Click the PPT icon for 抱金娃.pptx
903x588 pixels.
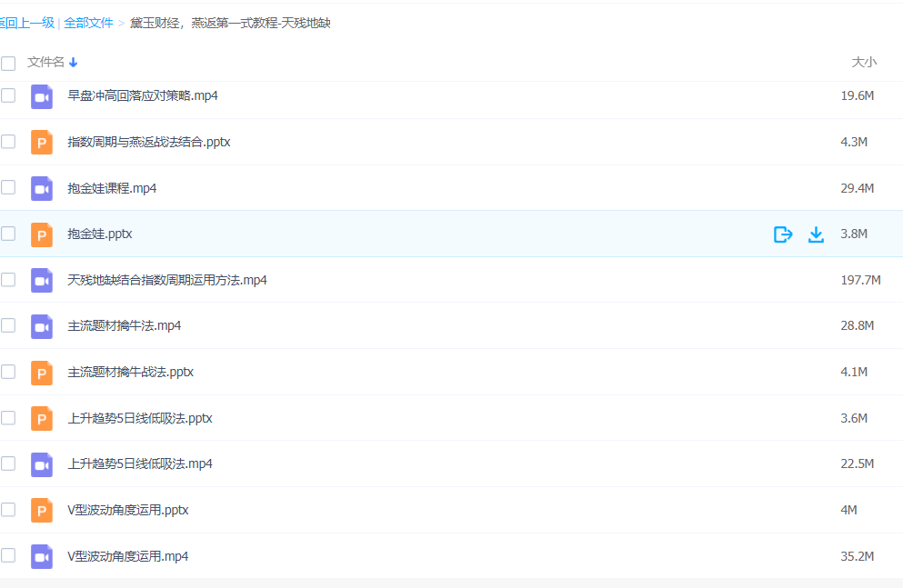click(42, 234)
